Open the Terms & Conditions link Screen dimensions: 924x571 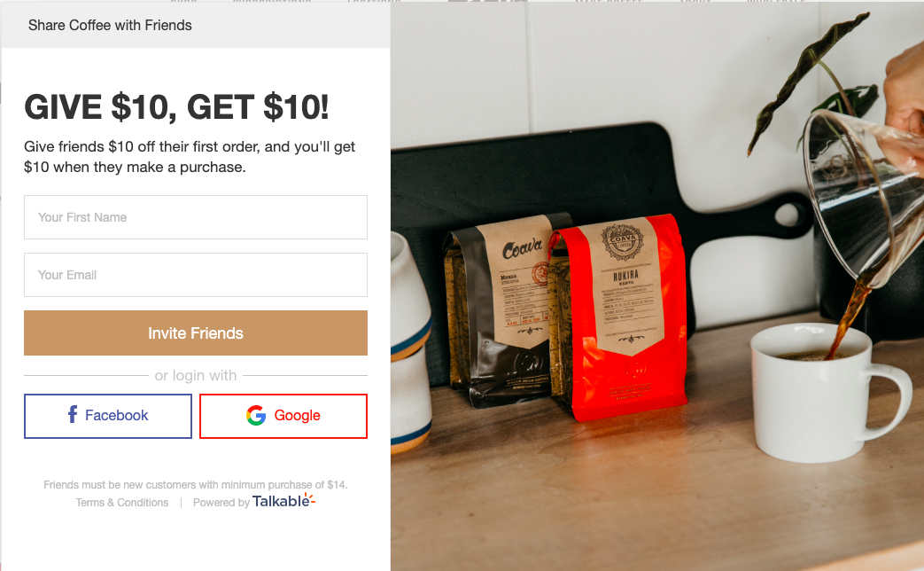[122, 503]
